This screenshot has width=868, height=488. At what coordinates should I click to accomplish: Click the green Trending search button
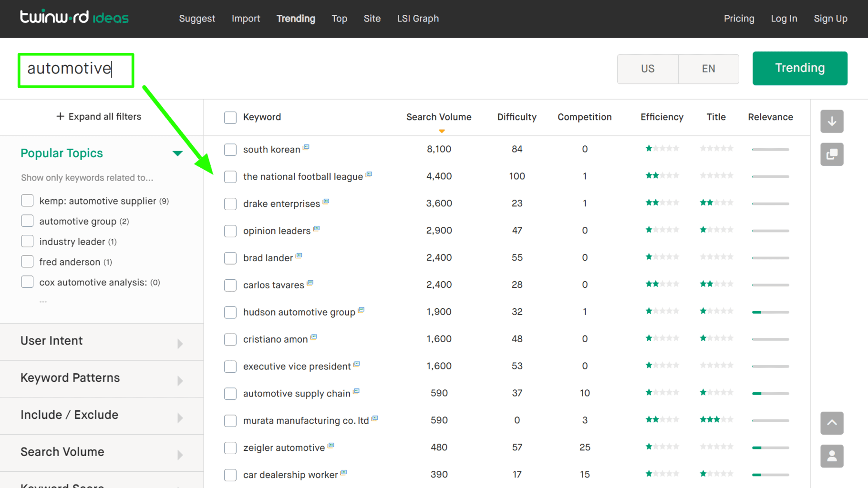pos(799,68)
